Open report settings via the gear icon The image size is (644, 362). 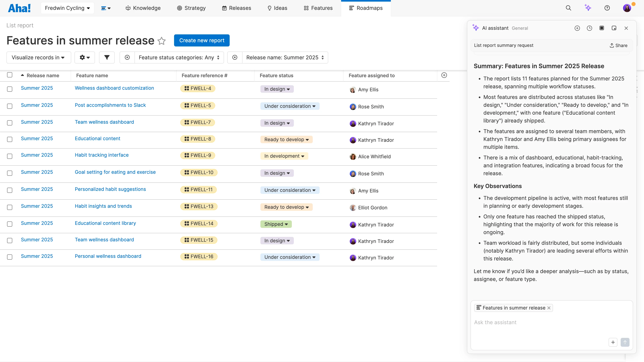coord(85,58)
